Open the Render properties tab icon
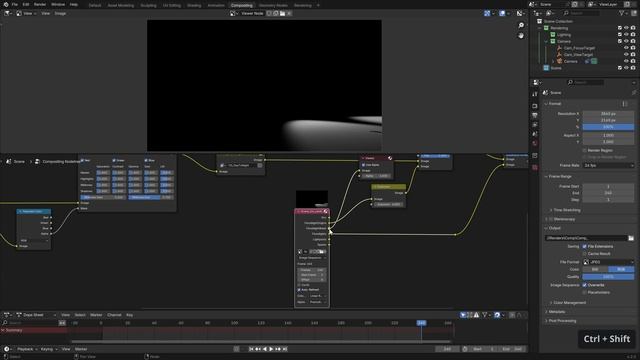This screenshot has width=640, height=360. point(535,106)
